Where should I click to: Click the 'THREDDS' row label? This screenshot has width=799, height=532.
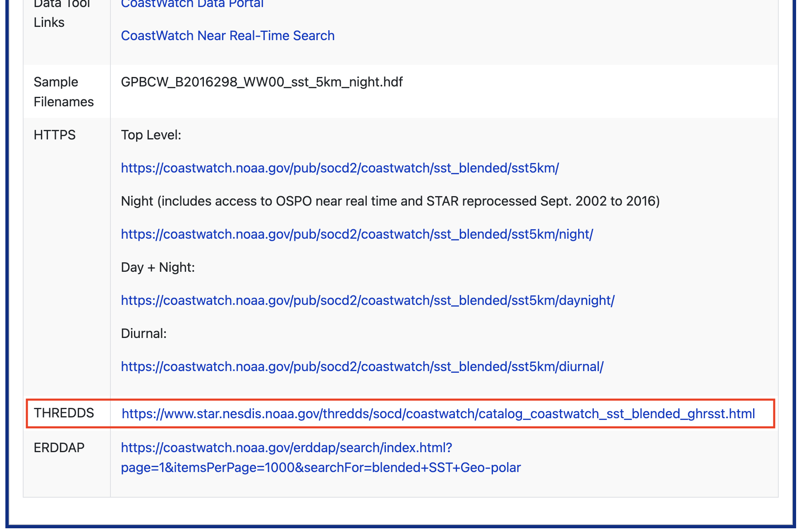click(64, 413)
